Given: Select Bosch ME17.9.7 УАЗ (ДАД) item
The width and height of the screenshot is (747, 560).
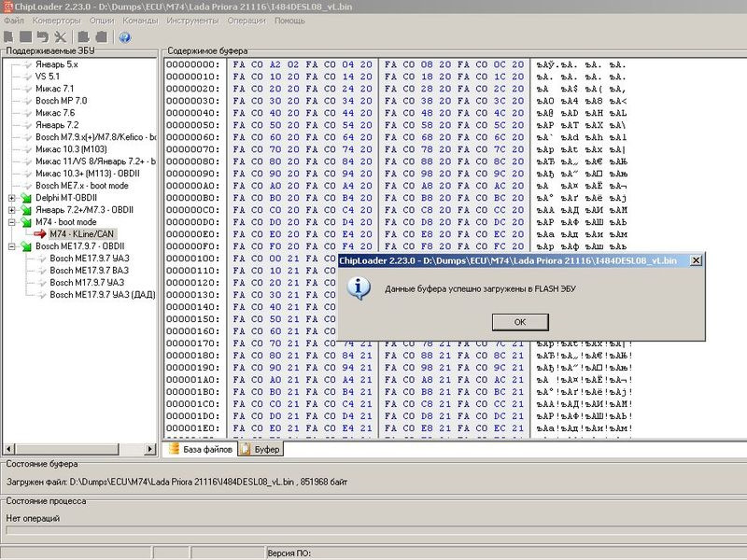Looking at the screenshot, I should [103, 295].
